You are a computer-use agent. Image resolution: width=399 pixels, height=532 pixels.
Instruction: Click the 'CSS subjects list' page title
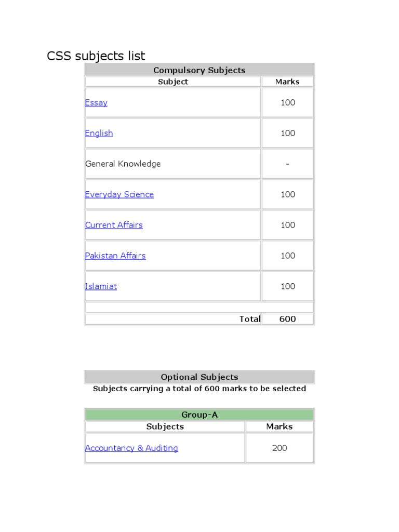click(x=96, y=56)
